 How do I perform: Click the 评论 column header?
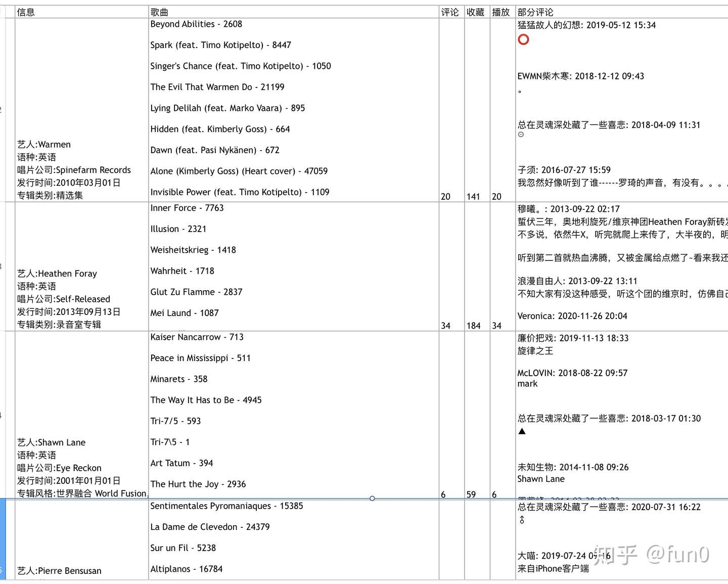pyautogui.click(x=450, y=12)
